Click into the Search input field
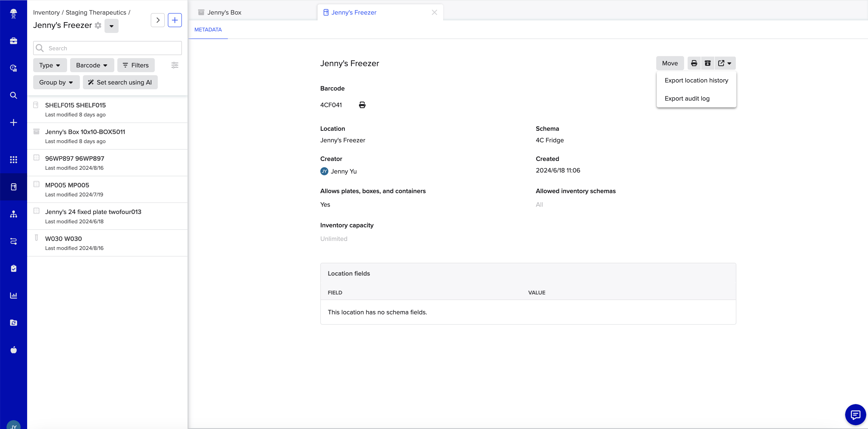Screen dimensions: 868x429 (108, 48)
